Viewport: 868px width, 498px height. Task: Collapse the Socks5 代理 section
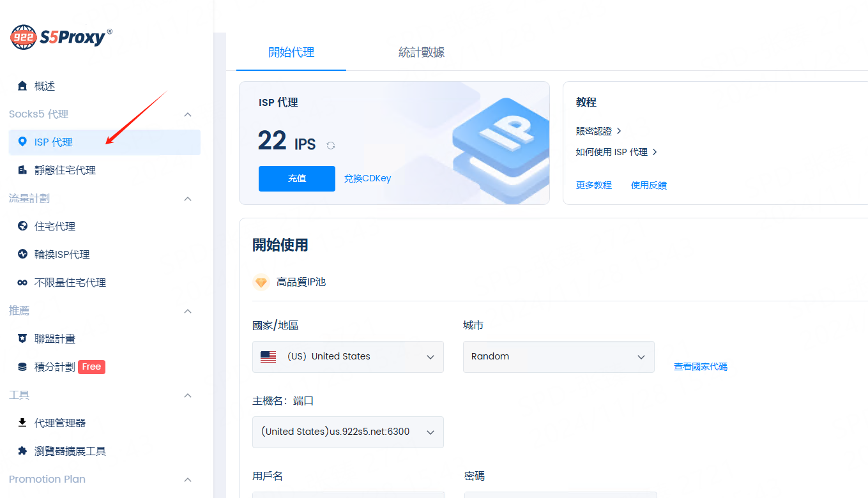(x=188, y=115)
